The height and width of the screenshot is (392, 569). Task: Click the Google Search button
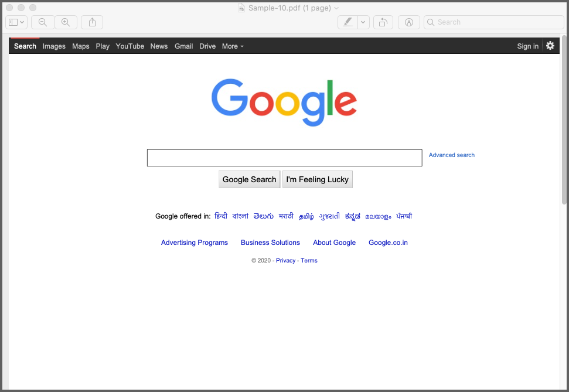[x=249, y=179]
